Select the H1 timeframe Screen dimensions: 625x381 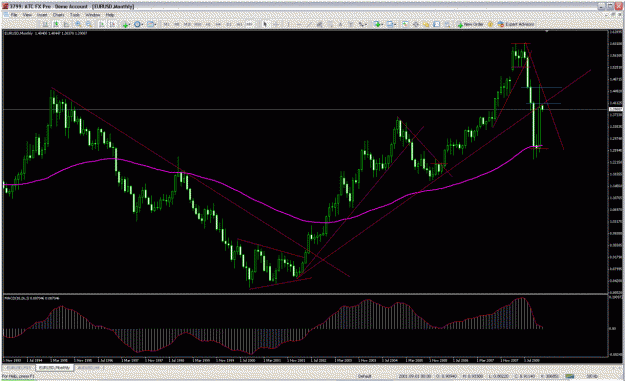point(208,24)
